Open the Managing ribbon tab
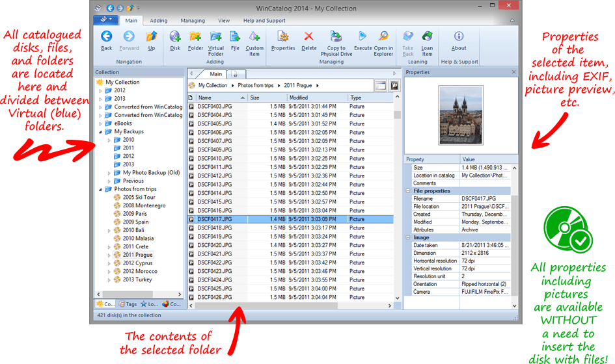The image size is (615, 364). (x=193, y=20)
